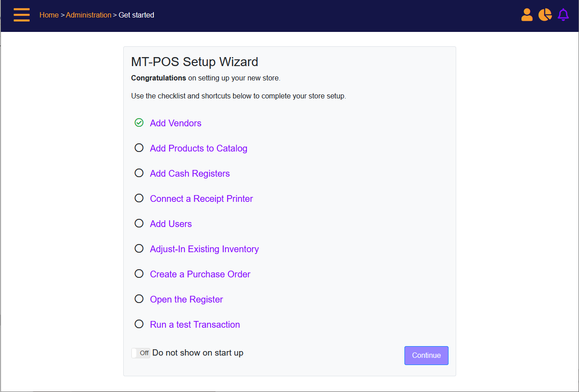Toggle the Do not show on start up switch
The height and width of the screenshot is (392, 579).
tap(141, 353)
